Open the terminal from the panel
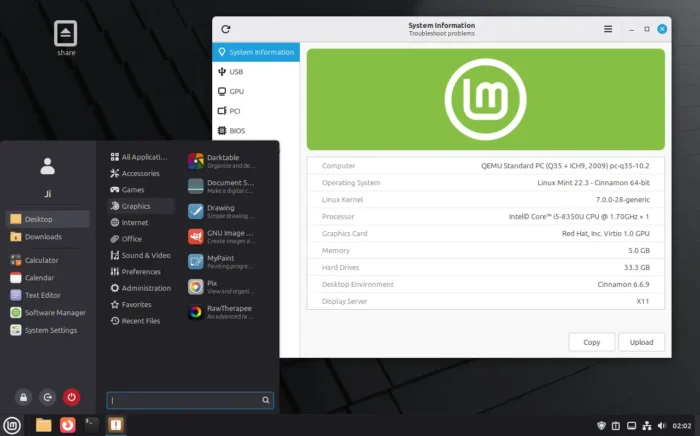This screenshot has width=700, height=436. click(92, 425)
